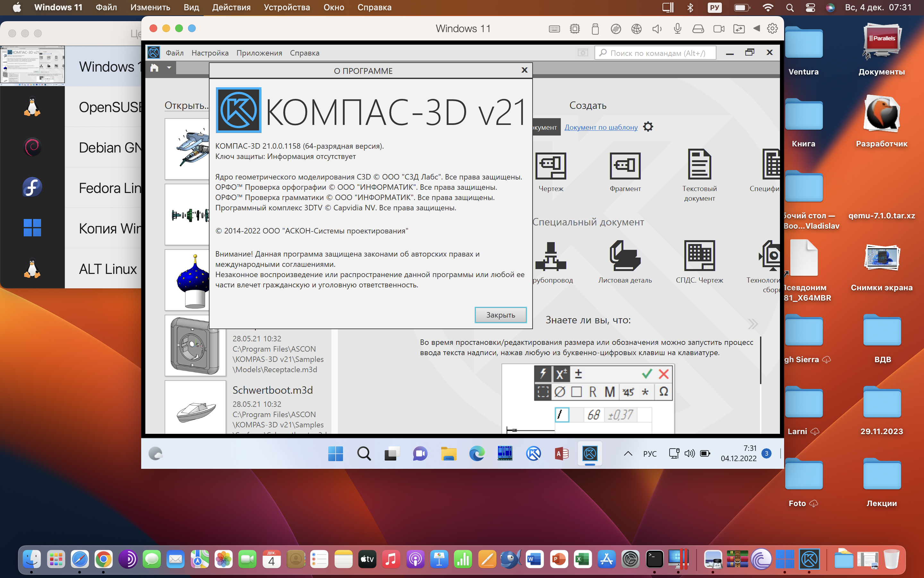The width and height of the screenshot is (924, 578).
Task: Click the Открыть... link
Action: [x=186, y=106]
